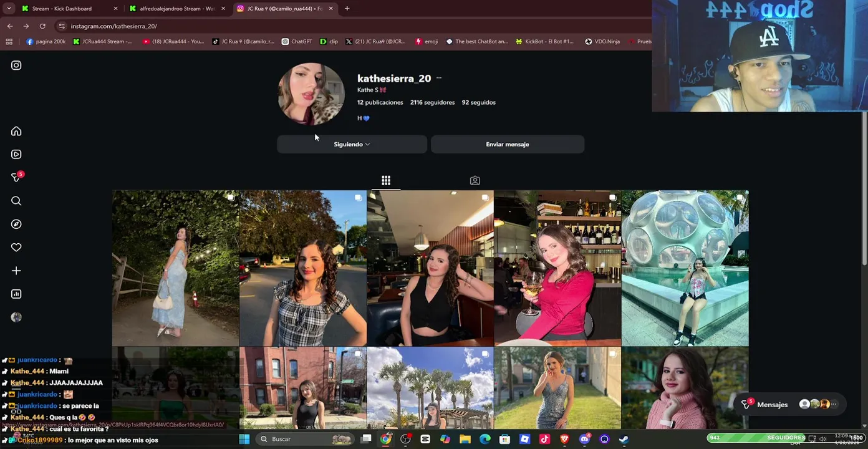Click the page vertical scrollbar
Image resolution: width=868 pixels, height=449 pixels.
(864, 187)
